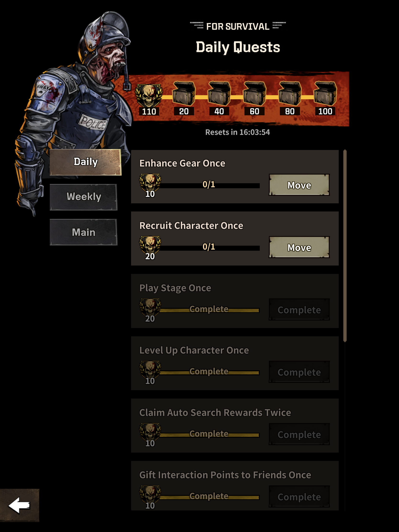
Task: Click Complete button for Level Up Character
Action: (x=299, y=372)
